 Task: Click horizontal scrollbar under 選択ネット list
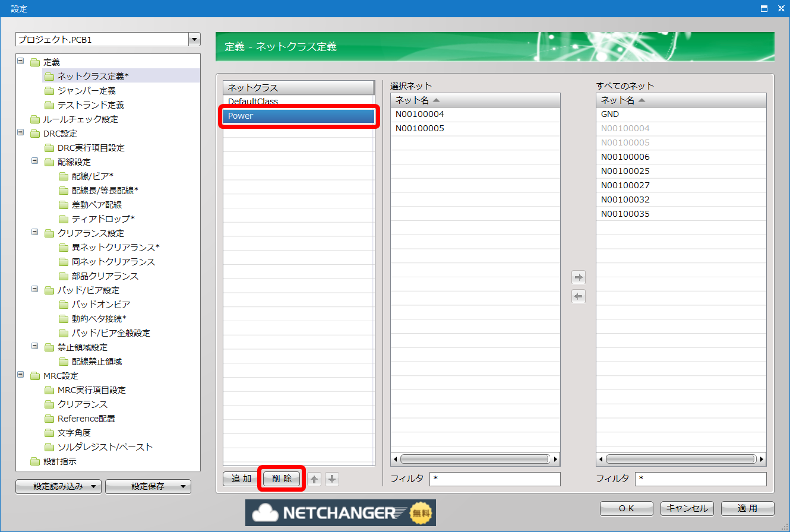pyautogui.click(x=474, y=459)
